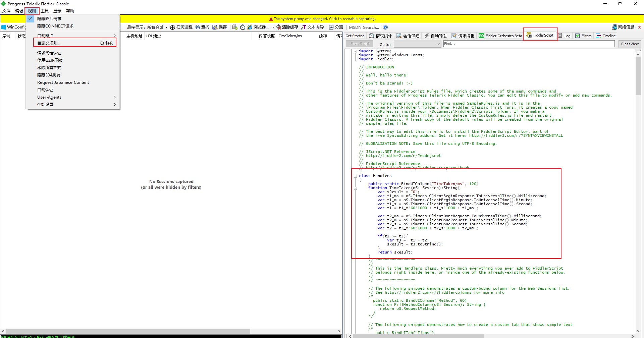Open the dropdown arrow after 浏览器
644x338 pixels.
[273, 27]
